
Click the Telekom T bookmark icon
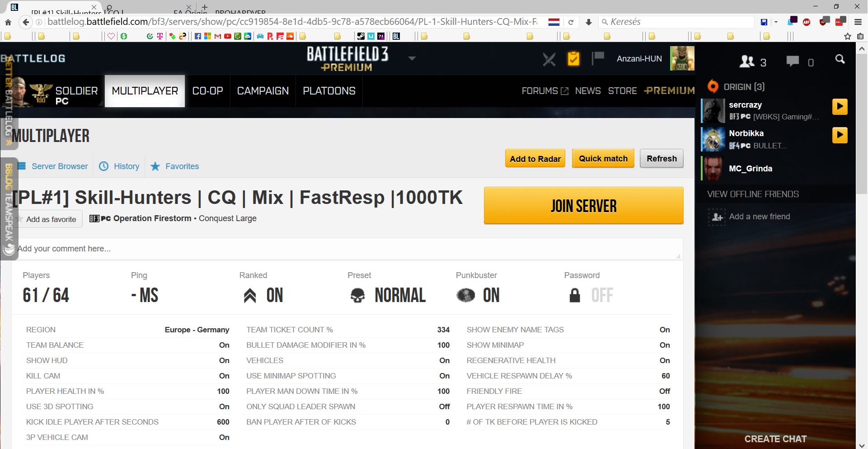[160, 36]
